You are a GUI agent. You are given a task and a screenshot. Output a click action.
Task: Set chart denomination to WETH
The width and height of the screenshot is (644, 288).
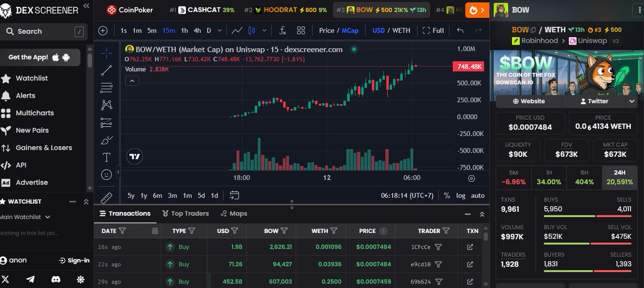[401, 31]
